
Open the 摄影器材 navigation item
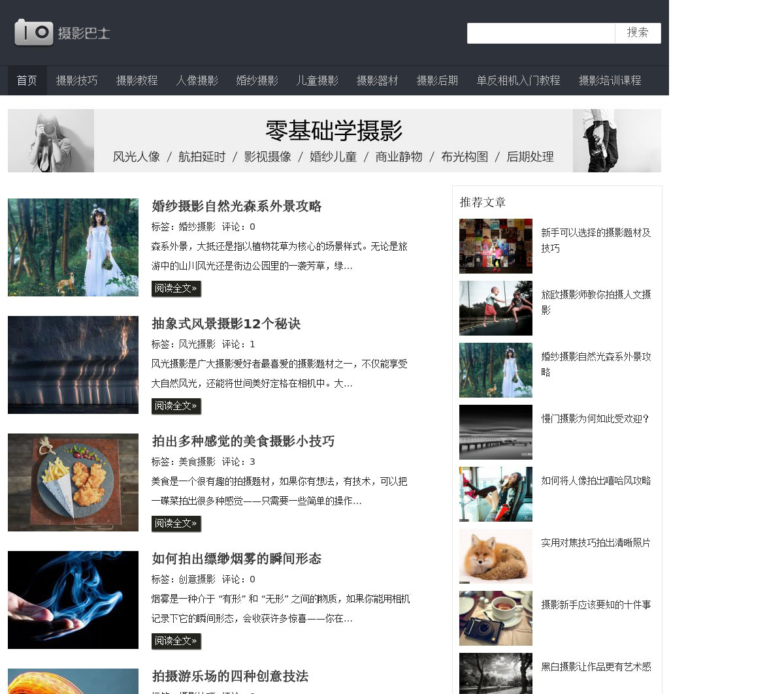coord(377,81)
